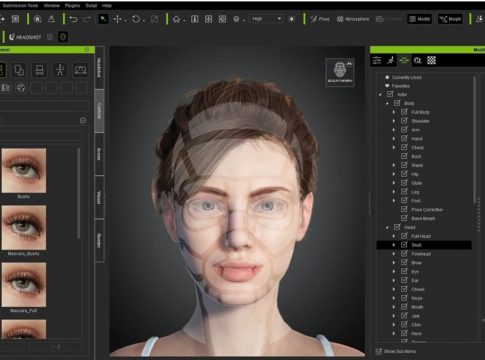Image resolution: width=485 pixels, height=360 pixels.
Task: Select the Cheek tree row
Action: tap(424, 289)
